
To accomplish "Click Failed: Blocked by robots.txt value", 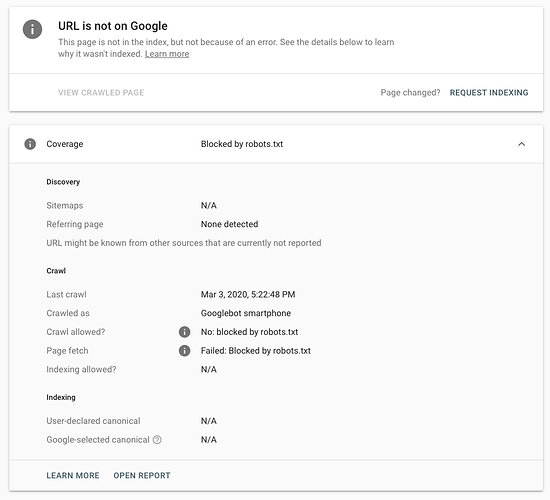I will click(256, 351).
